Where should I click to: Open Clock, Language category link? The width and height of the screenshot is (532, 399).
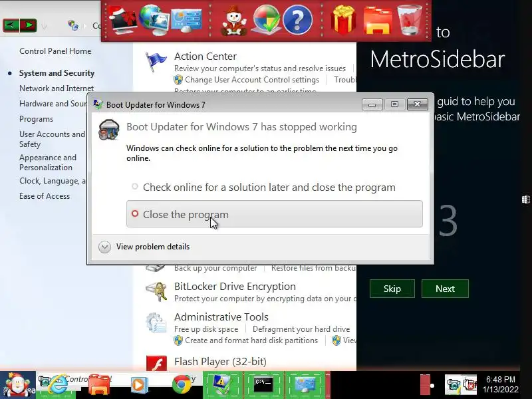coord(53,181)
